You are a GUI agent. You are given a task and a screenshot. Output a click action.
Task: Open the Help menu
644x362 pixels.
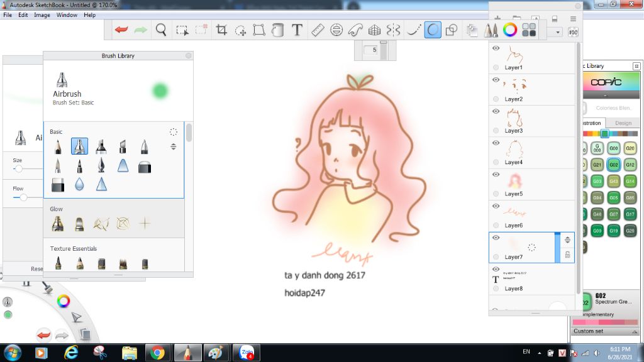tap(89, 15)
